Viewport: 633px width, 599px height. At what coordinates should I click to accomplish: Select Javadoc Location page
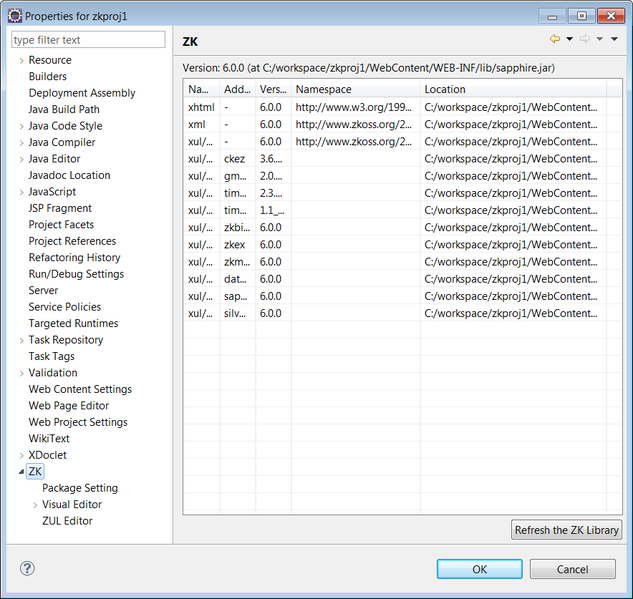coord(69,175)
